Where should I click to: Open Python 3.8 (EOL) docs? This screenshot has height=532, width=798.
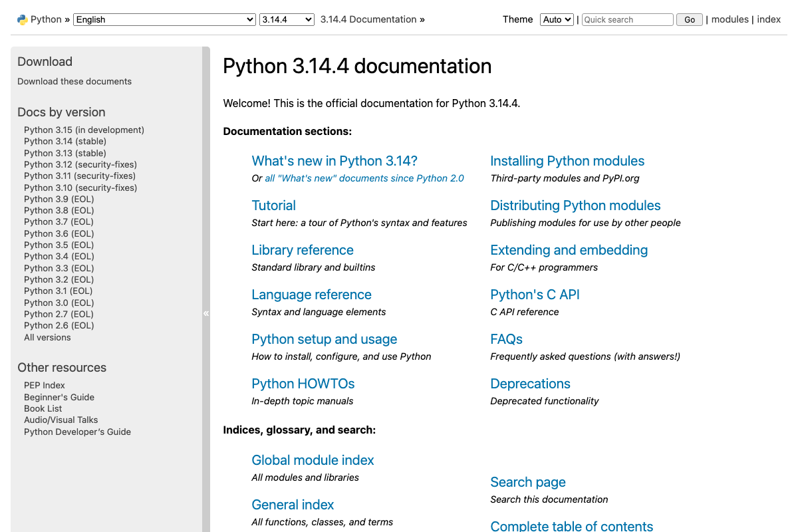(59, 210)
